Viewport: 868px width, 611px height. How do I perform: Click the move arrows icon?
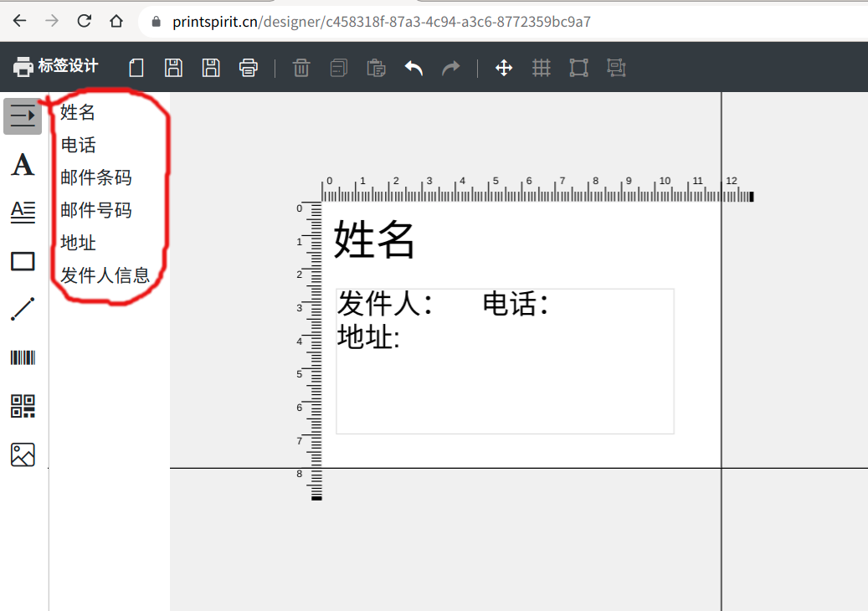pyautogui.click(x=504, y=68)
